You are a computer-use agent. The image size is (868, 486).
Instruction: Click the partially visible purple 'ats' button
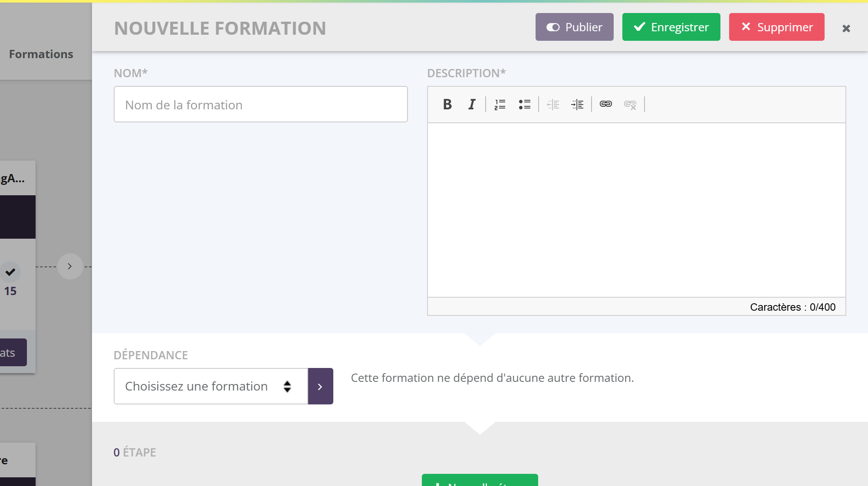(x=13, y=352)
